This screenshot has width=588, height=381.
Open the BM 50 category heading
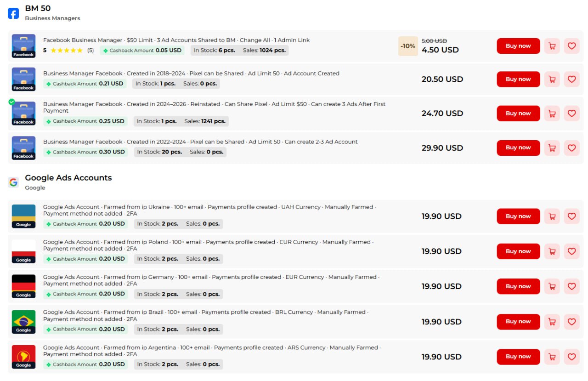(x=38, y=8)
